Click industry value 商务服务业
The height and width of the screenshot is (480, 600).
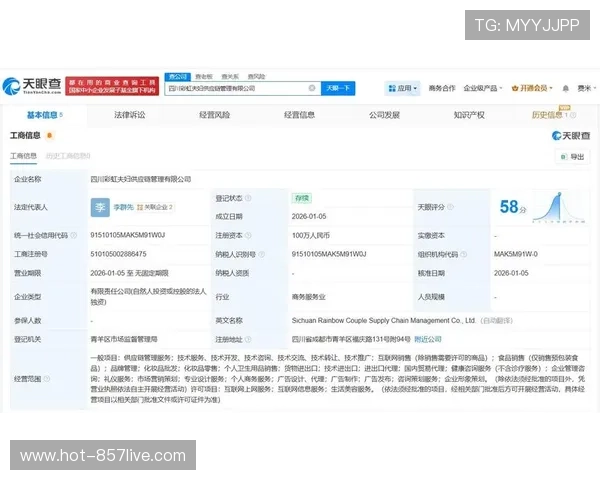point(308,297)
